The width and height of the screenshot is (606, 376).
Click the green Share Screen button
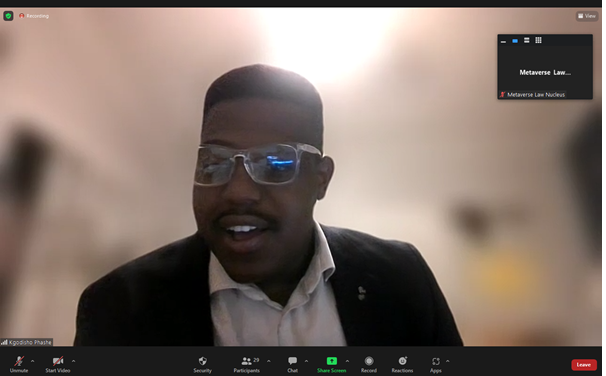click(x=332, y=364)
